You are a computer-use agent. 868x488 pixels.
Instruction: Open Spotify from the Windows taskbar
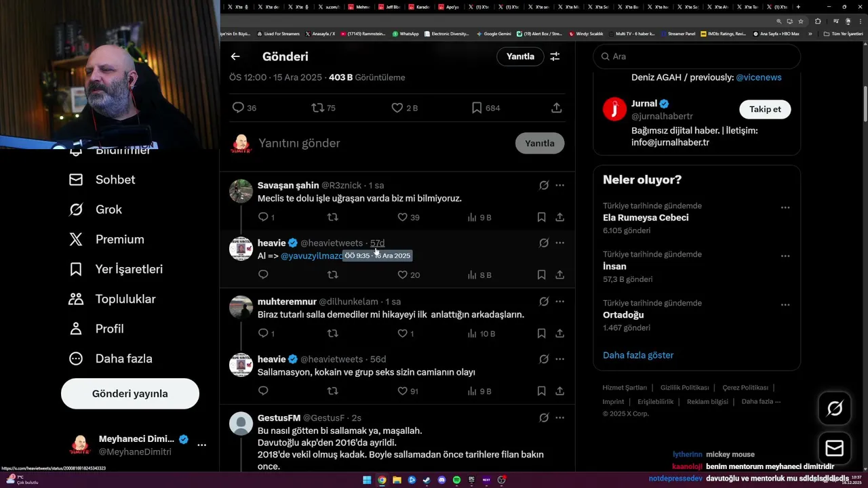click(456, 480)
